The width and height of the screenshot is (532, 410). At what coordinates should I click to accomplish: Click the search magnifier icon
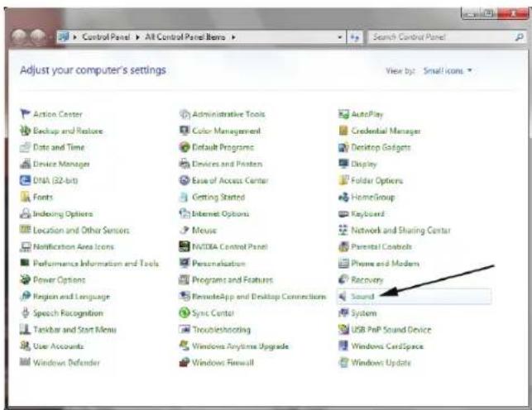tap(519, 37)
